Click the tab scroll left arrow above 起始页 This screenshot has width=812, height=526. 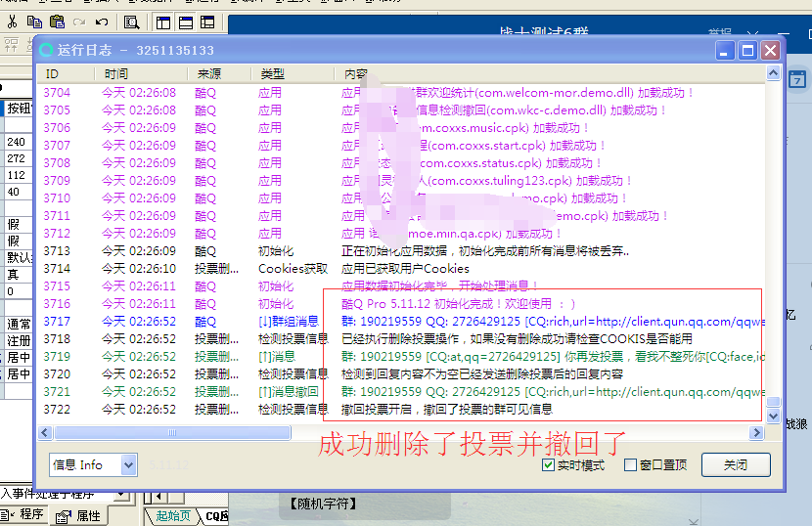tap(158, 497)
